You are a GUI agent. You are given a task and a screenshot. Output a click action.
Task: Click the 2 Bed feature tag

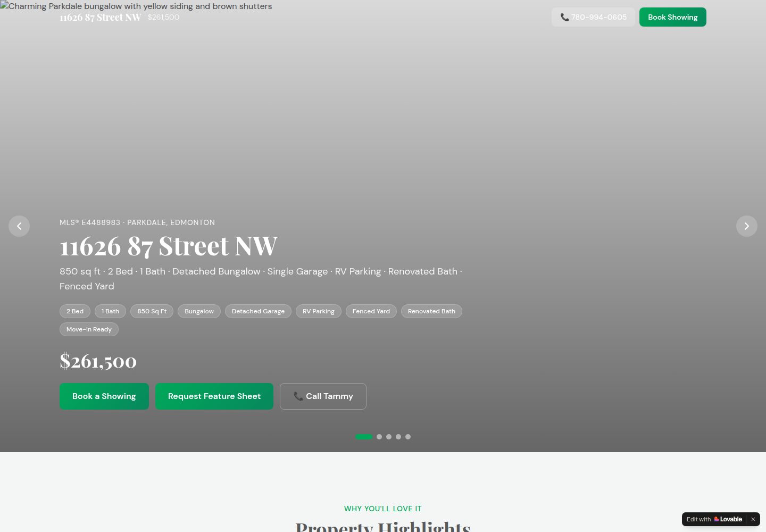(x=75, y=311)
